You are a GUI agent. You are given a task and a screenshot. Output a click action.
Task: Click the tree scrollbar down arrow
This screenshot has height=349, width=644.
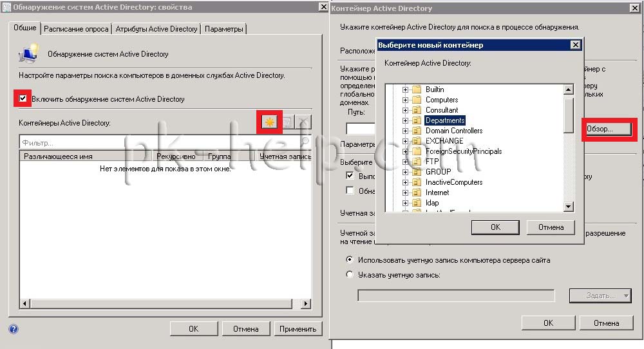pos(569,207)
